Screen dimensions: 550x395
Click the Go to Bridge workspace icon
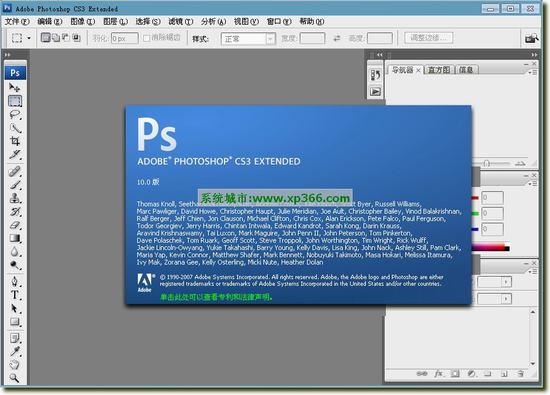click(531, 38)
